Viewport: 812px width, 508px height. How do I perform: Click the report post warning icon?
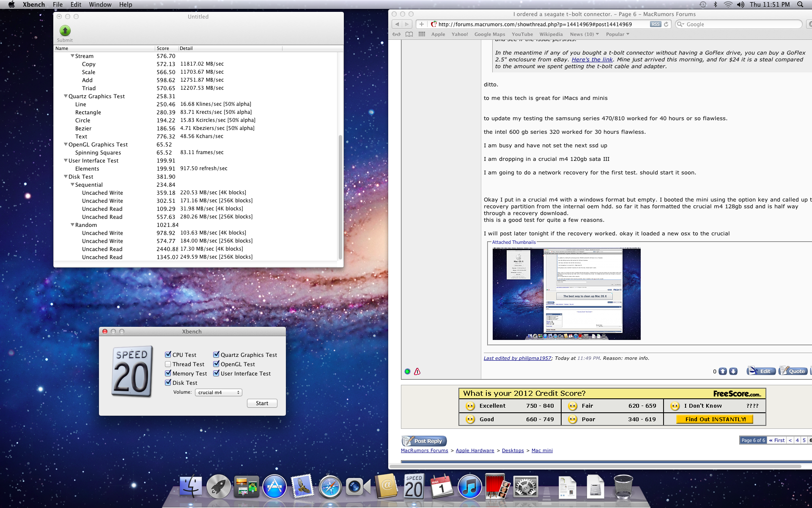(417, 371)
